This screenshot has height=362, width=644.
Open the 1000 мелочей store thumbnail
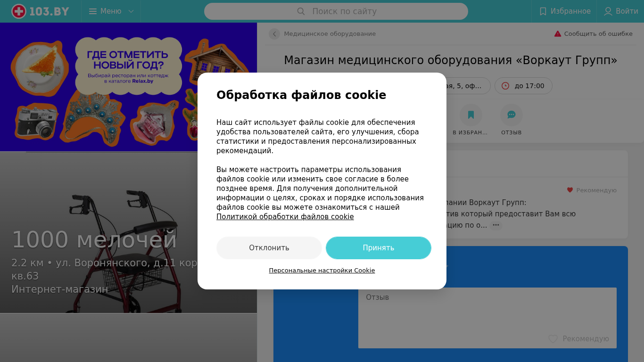(128, 232)
